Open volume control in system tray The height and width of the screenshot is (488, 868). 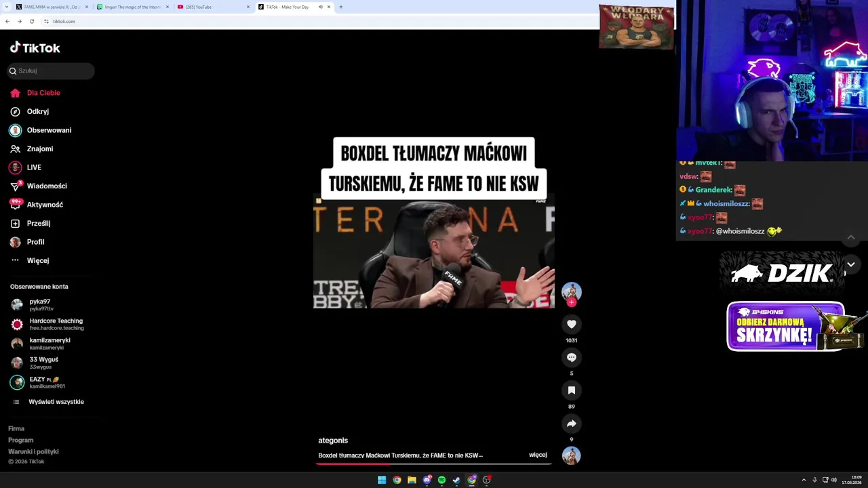[833, 480]
